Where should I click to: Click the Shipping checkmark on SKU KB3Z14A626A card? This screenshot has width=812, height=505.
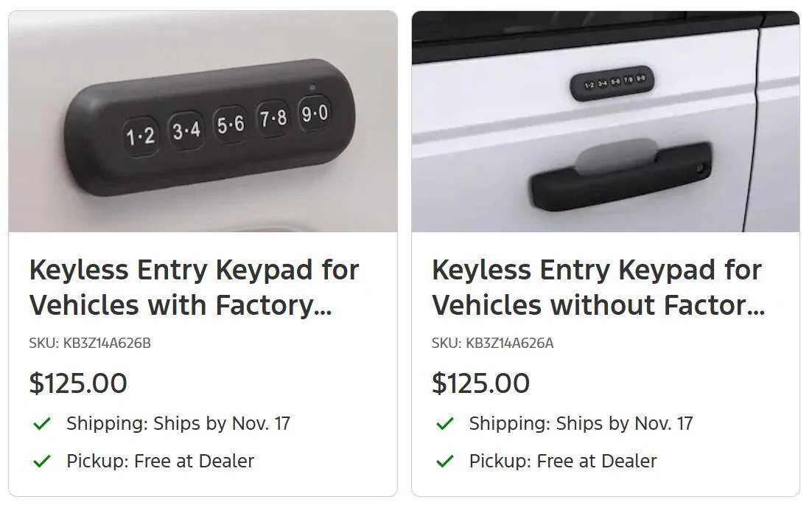444,424
